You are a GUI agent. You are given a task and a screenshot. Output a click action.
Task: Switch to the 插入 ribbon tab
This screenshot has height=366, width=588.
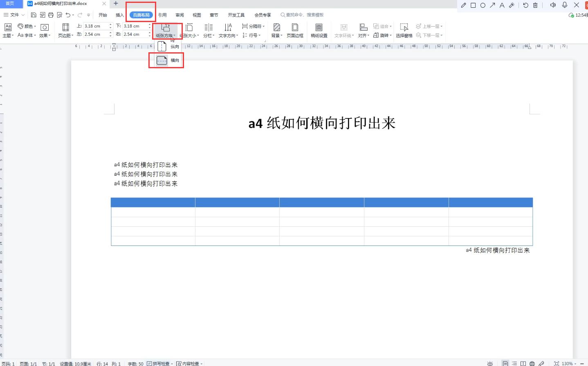click(x=119, y=15)
